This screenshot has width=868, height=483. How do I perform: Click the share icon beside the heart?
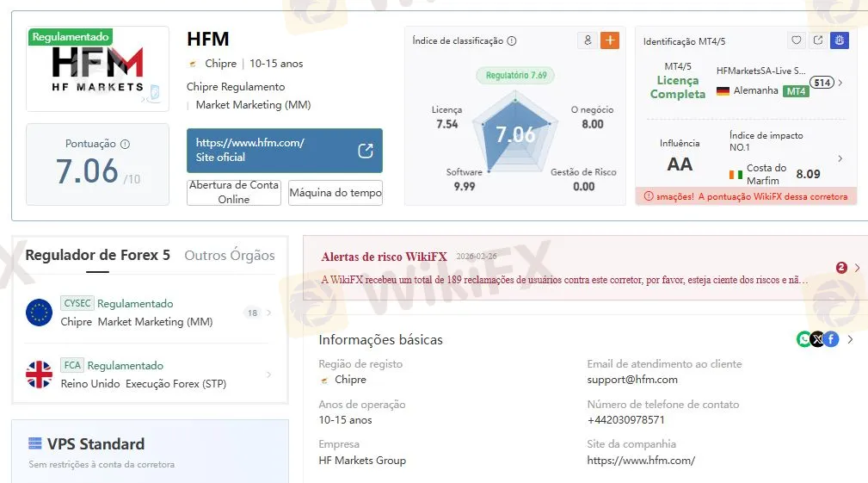pos(818,40)
